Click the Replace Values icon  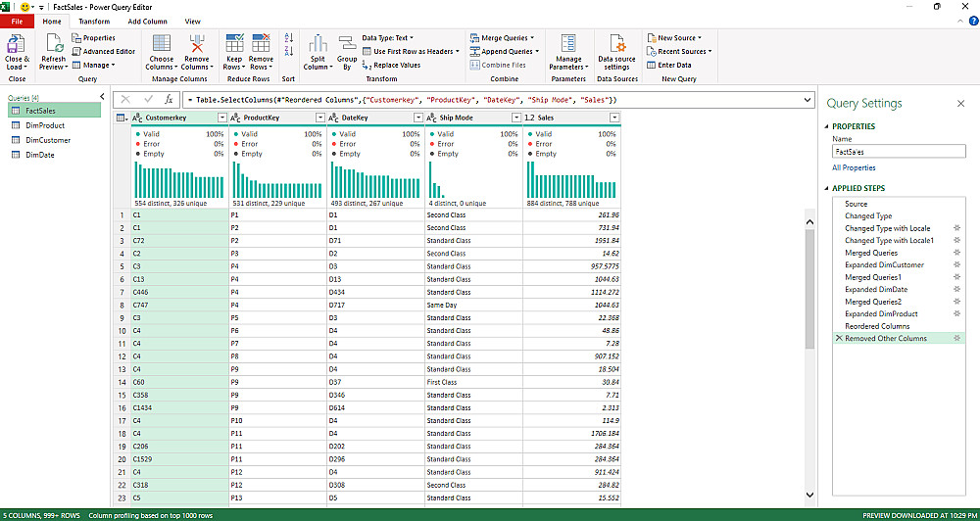click(x=367, y=66)
